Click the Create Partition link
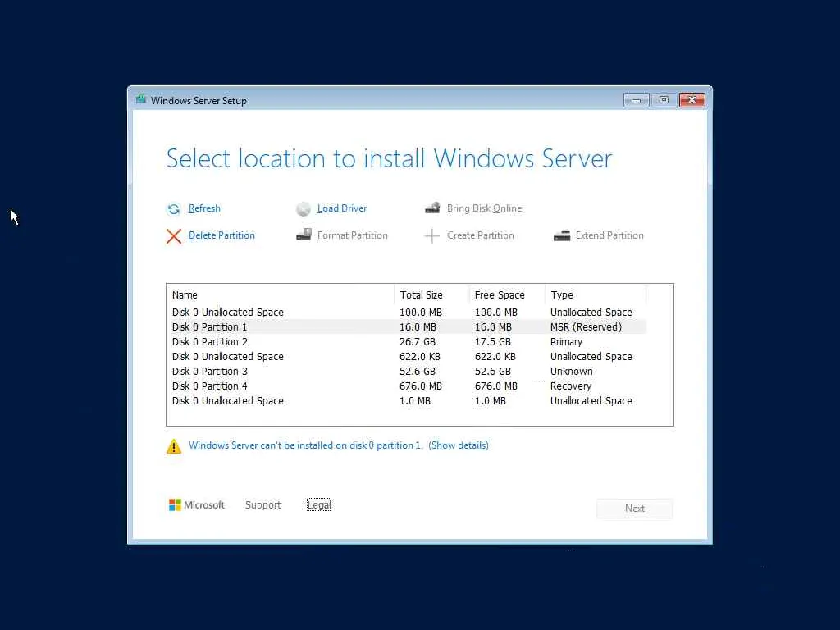 click(480, 235)
